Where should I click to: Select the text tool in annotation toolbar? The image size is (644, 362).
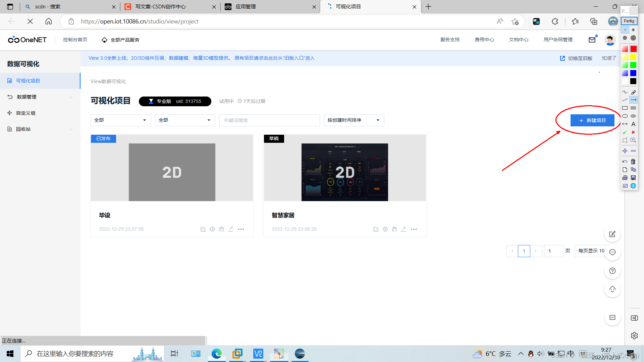point(633,124)
